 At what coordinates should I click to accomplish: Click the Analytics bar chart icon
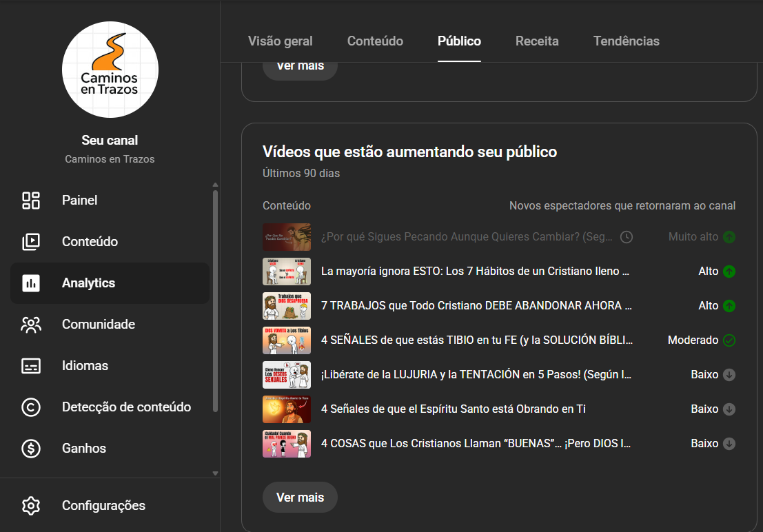[30, 283]
